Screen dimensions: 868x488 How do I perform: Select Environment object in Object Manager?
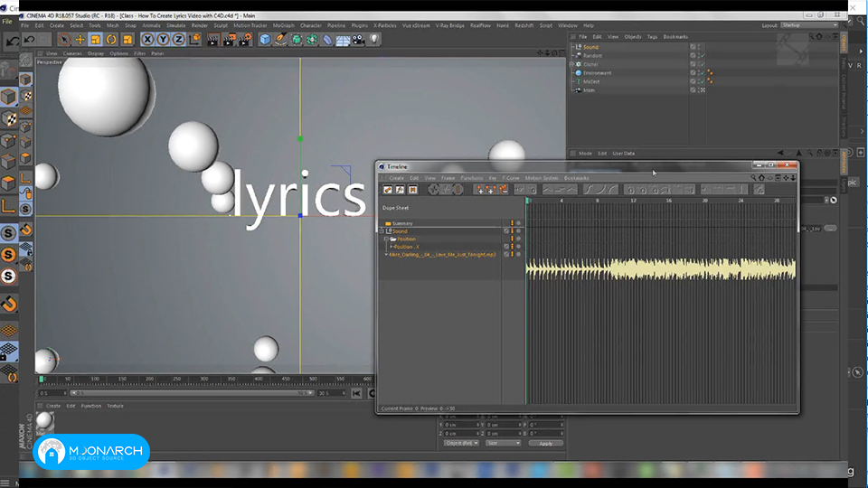point(598,73)
